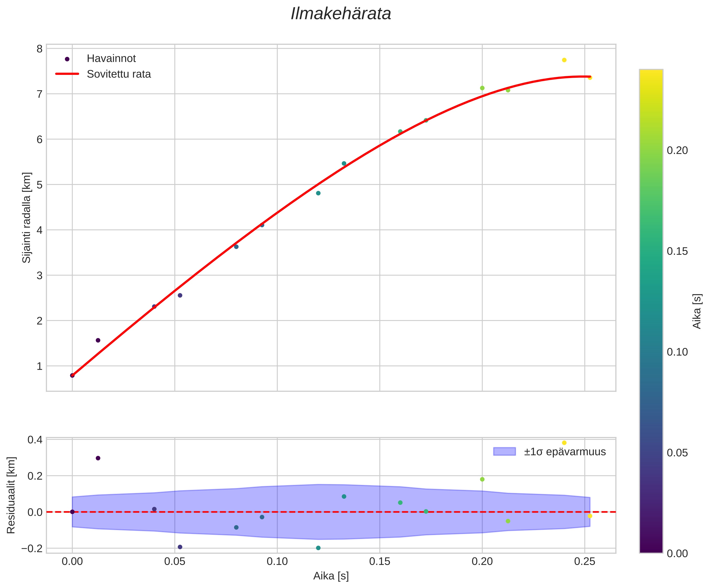Image resolution: width=709 pixels, height=588 pixels.
Task: Click the Havainnot legend marker dot
Action: (67, 59)
